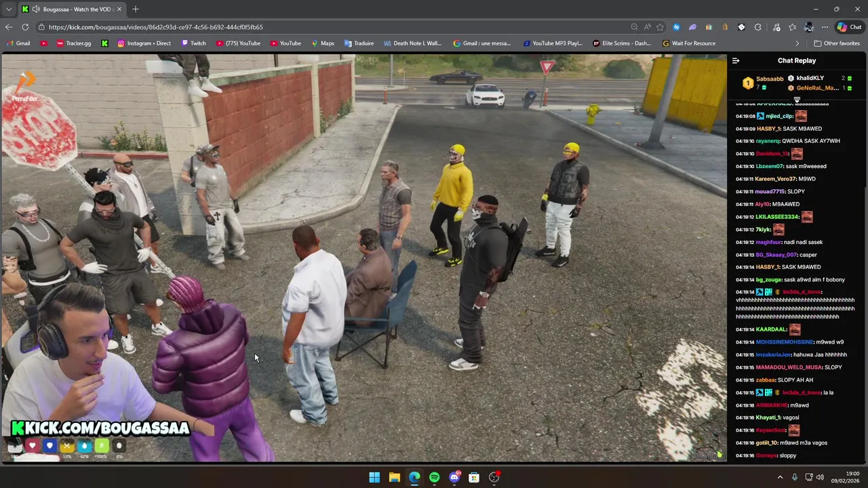Screen dimensions: 868x488
Task: Click chat username zabbaa
Action: click(766, 380)
